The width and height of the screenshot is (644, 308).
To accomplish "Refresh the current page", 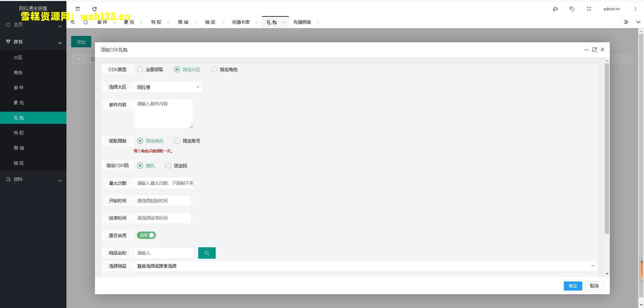I will (x=95, y=9).
